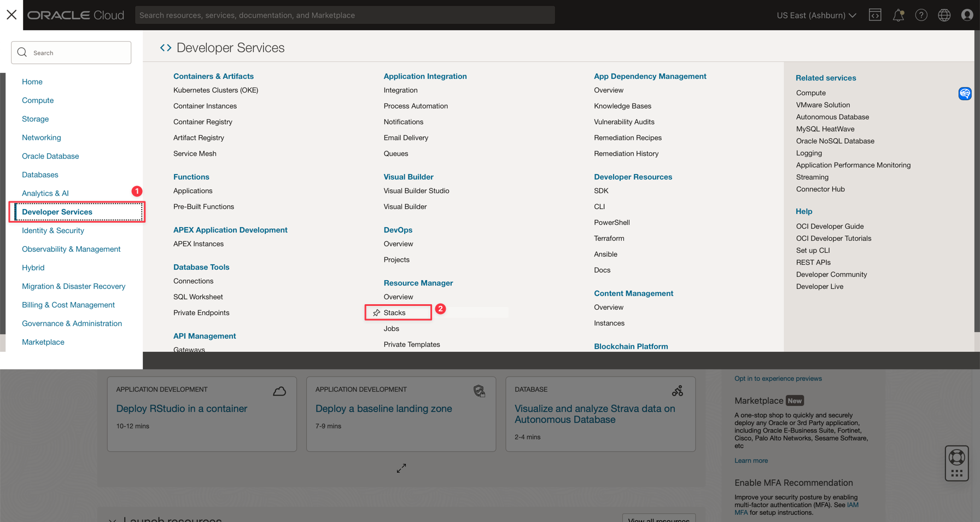Select Databases in the navigation menu
The width and height of the screenshot is (980, 522).
tap(40, 175)
